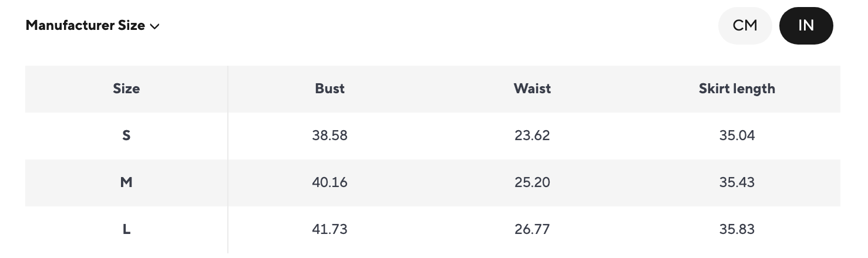
Task: Switch units to CM
Action: pos(745,26)
